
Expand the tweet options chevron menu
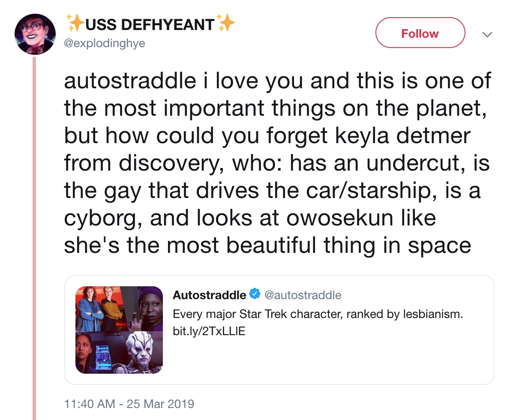[487, 34]
